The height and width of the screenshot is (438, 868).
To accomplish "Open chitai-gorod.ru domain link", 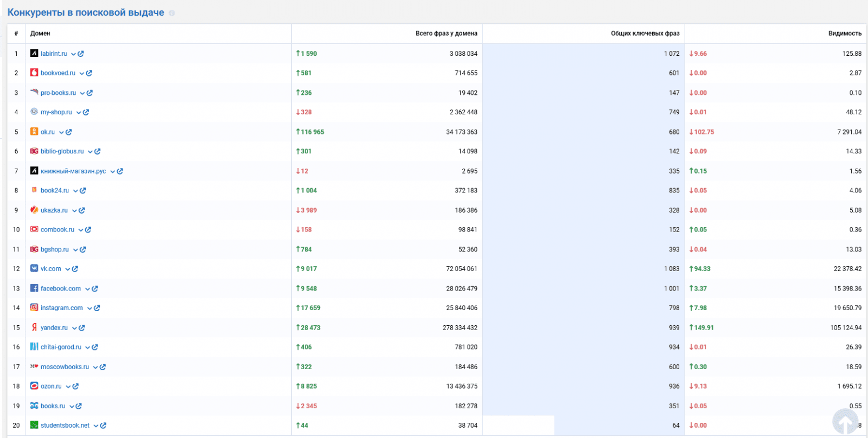I will [61, 347].
